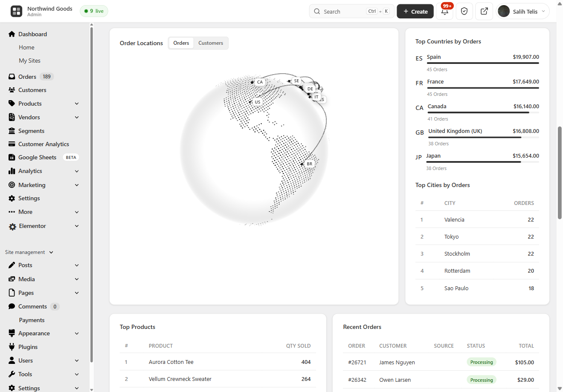Select the Customers map toggle

pyautogui.click(x=211, y=43)
